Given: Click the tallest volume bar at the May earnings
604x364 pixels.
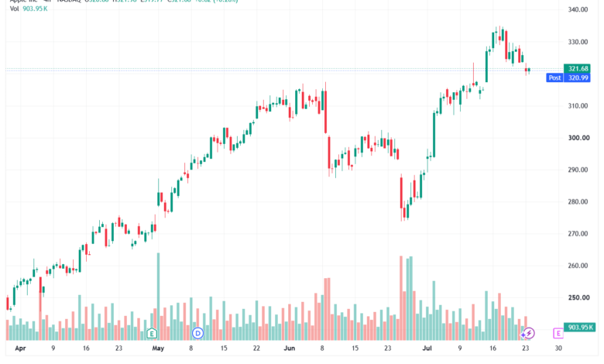Looking at the screenshot, I should tap(158, 297).
